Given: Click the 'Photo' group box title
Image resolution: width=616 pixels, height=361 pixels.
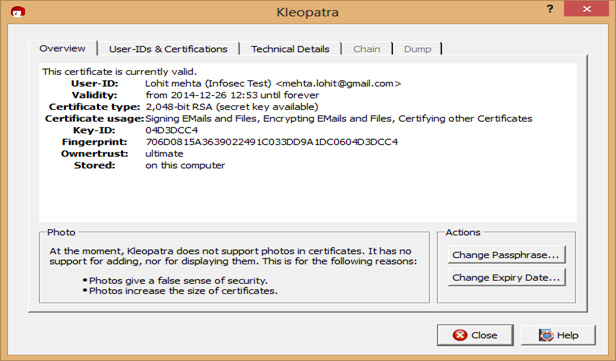Looking at the screenshot, I should coord(61,233).
